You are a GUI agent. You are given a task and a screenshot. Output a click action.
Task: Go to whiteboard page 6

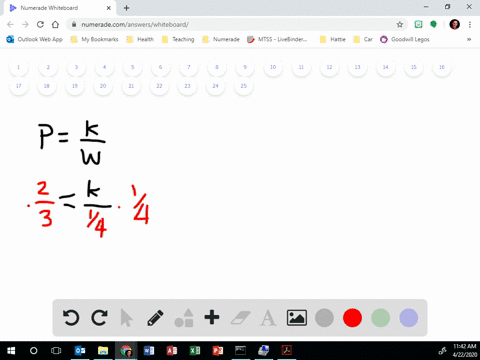160,67
